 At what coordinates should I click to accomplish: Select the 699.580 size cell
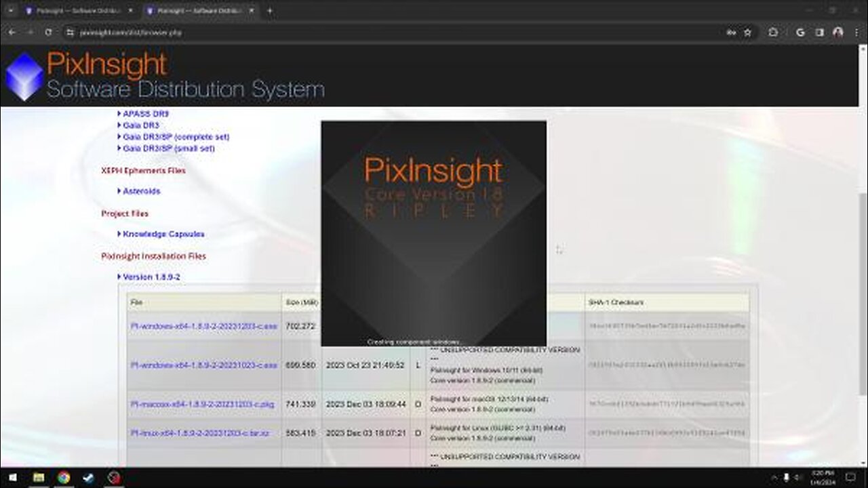click(x=301, y=365)
